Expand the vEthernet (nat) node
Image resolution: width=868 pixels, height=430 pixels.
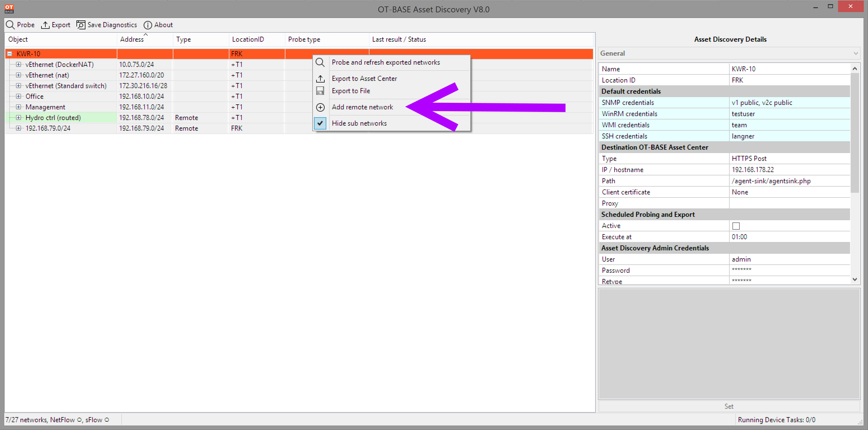click(18, 75)
